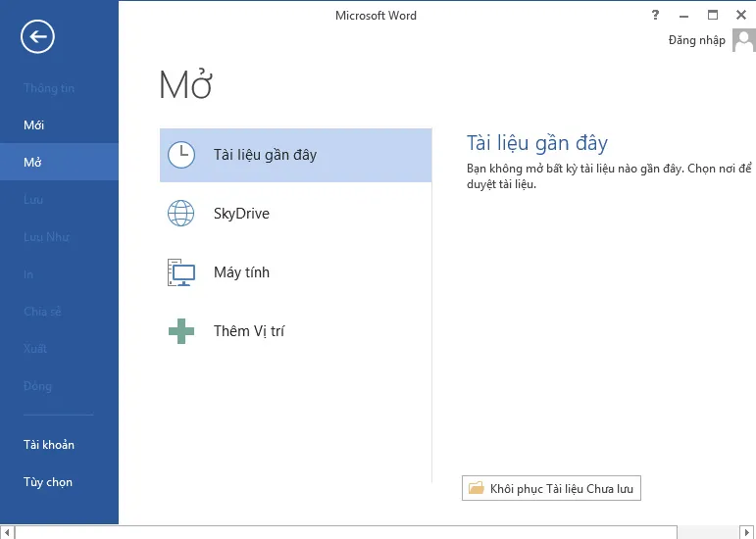Select the Thông tin sidebar item

tap(49, 88)
